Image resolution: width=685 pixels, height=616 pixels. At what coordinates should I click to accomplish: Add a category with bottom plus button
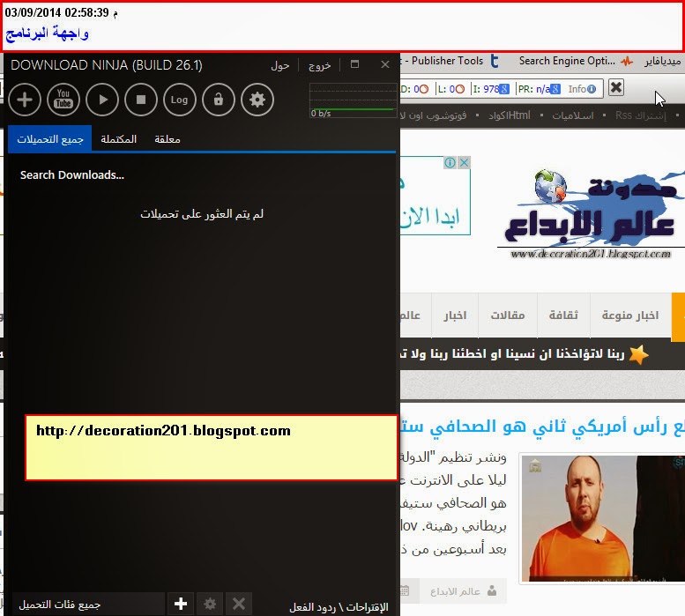[x=181, y=604]
